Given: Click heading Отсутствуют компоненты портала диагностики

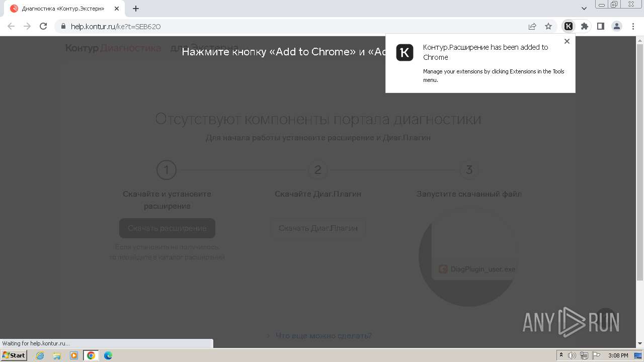Looking at the screenshot, I should point(318,119).
